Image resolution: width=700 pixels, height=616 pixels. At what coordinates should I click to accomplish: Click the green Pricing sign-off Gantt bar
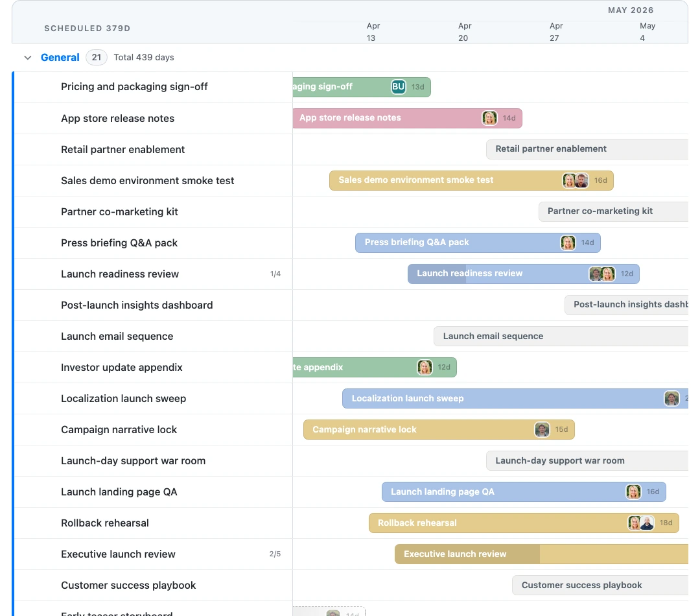pyautogui.click(x=362, y=87)
